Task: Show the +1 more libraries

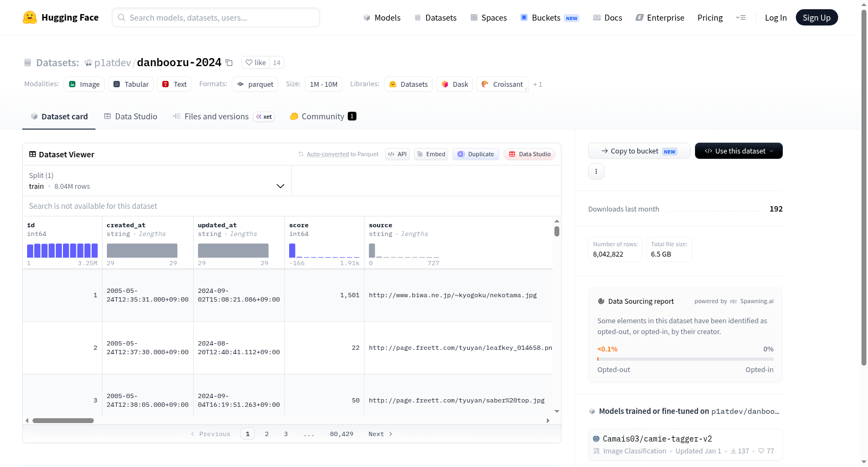Action: click(x=538, y=84)
